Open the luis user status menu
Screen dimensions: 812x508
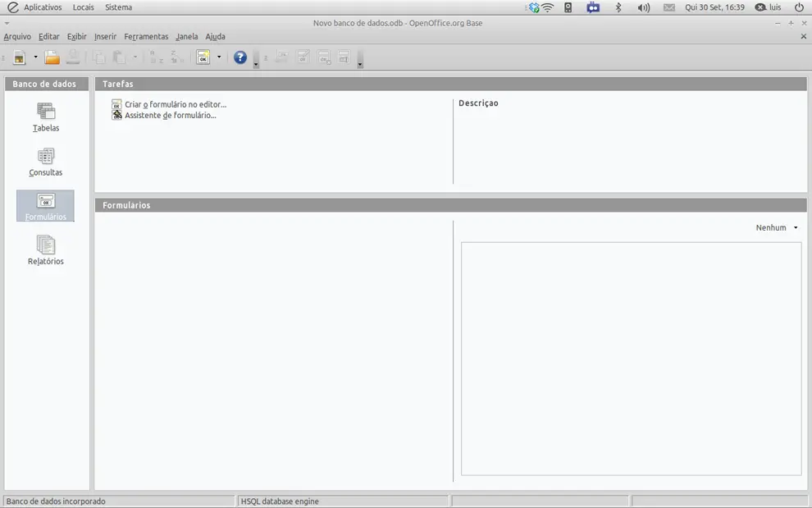pyautogui.click(x=768, y=7)
